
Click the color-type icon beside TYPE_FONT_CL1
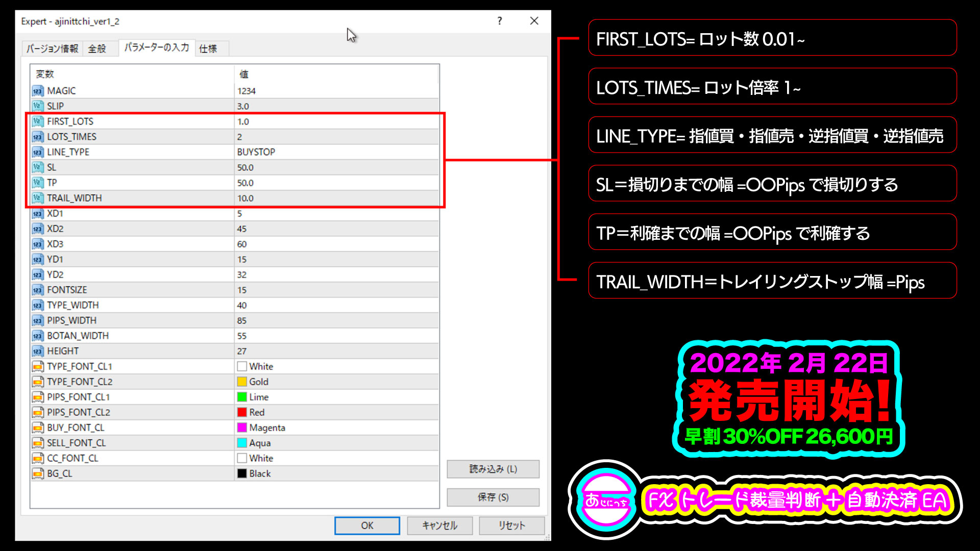tap(37, 366)
